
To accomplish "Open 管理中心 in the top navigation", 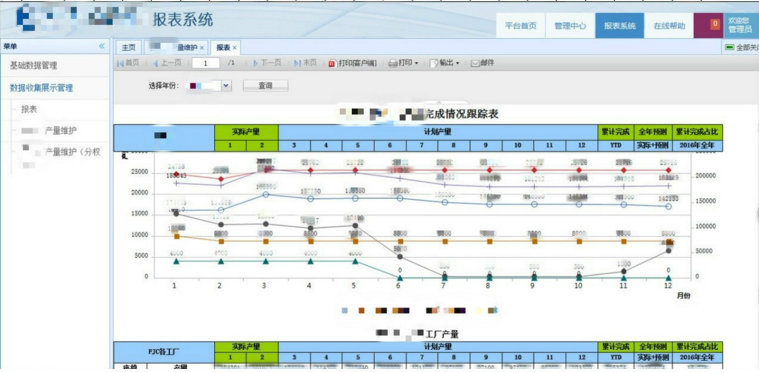I will coord(570,26).
